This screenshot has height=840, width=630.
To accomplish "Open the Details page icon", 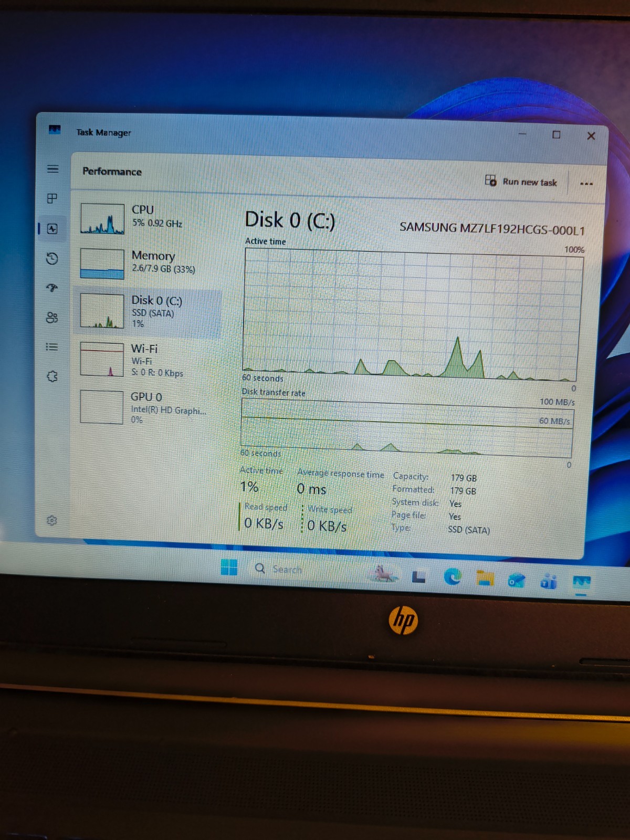I will tap(52, 347).
